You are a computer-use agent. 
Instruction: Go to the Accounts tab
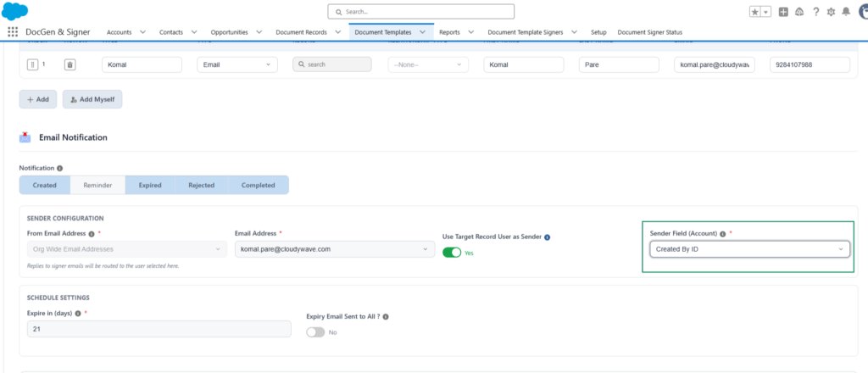pos(119,32)
